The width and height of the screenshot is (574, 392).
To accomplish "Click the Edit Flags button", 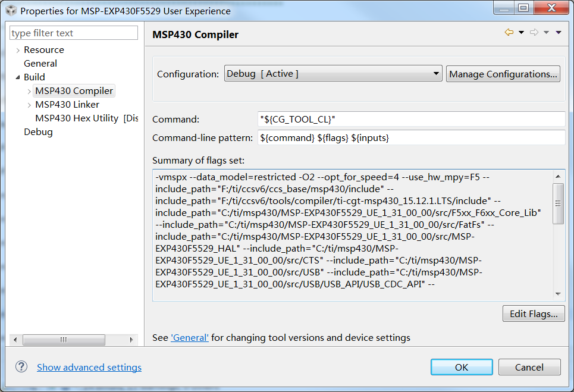I will click(533, 313).
